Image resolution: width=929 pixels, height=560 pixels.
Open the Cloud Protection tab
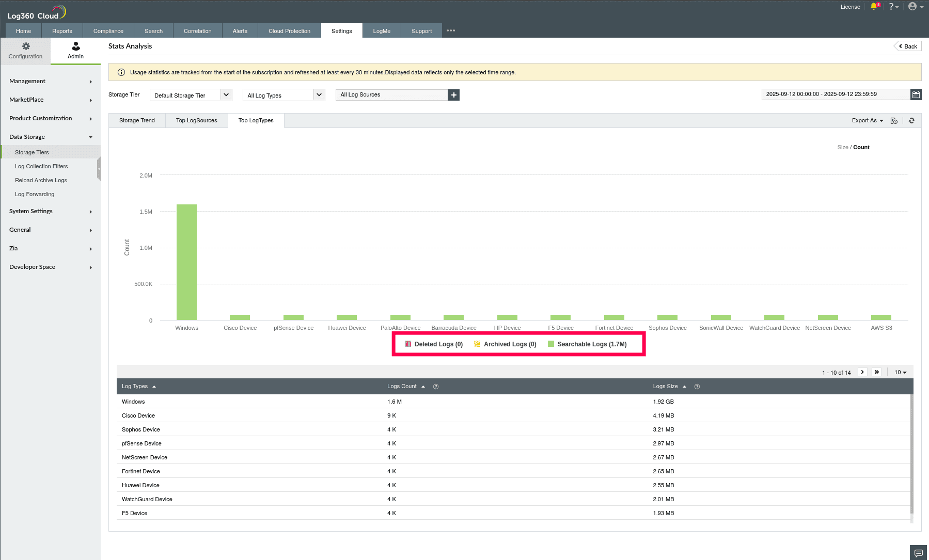click(289, 31)
